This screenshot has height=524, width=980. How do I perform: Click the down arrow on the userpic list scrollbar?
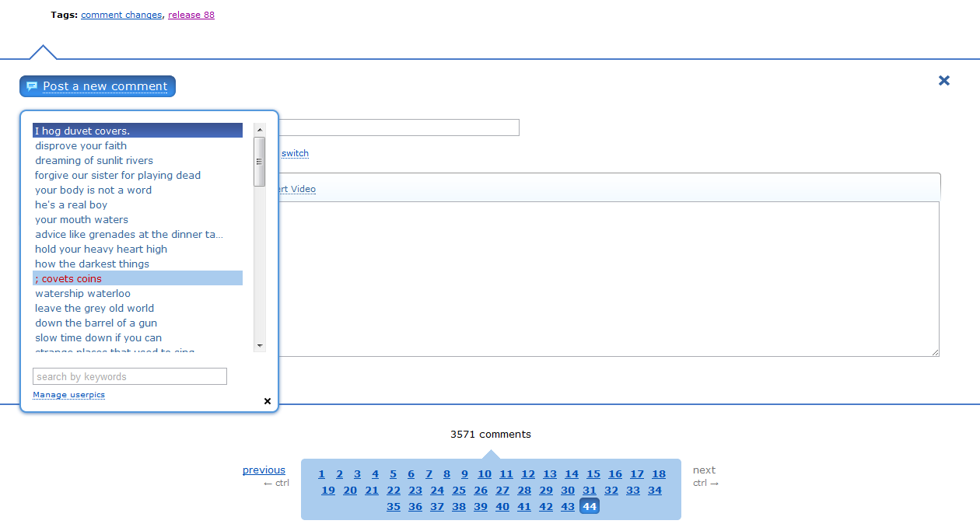(x=259, y=345)
